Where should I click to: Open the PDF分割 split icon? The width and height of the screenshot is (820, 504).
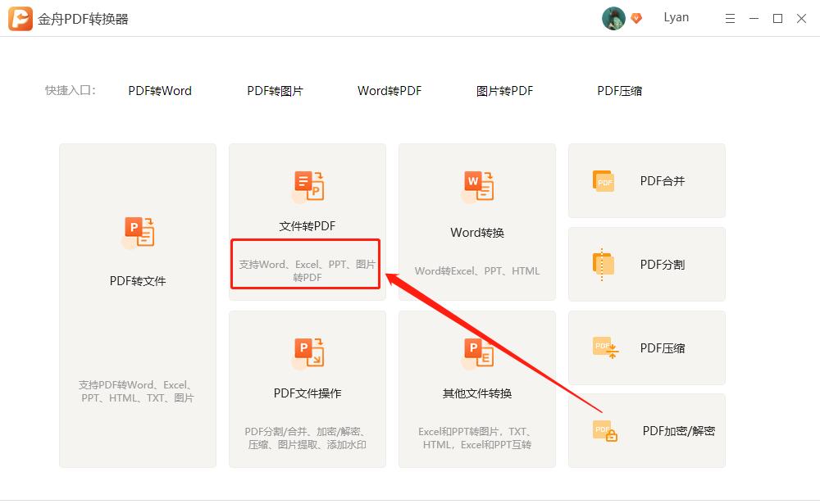coord(604,264)
